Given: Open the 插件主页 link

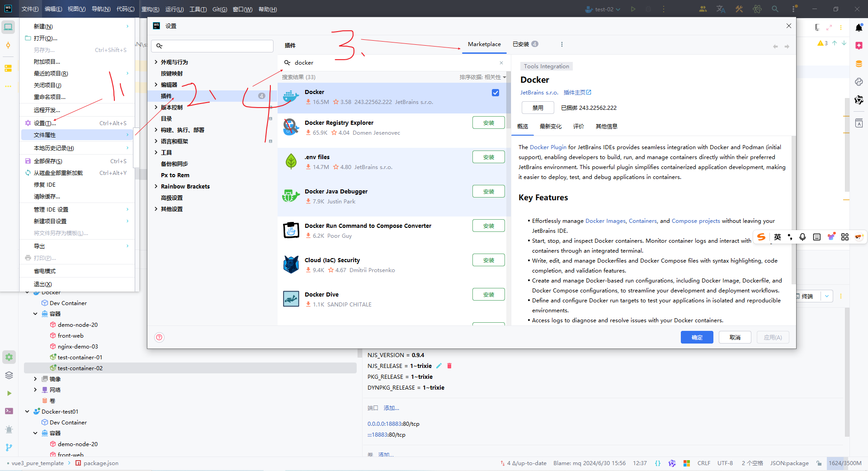Looking at the screenshot, I should [577, 93].
